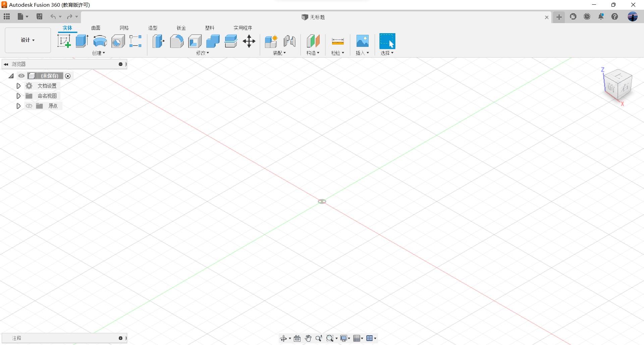Select the Create Sketch tool
The image size is (644, 345).
pyautogui.click(x=64, y=41)
